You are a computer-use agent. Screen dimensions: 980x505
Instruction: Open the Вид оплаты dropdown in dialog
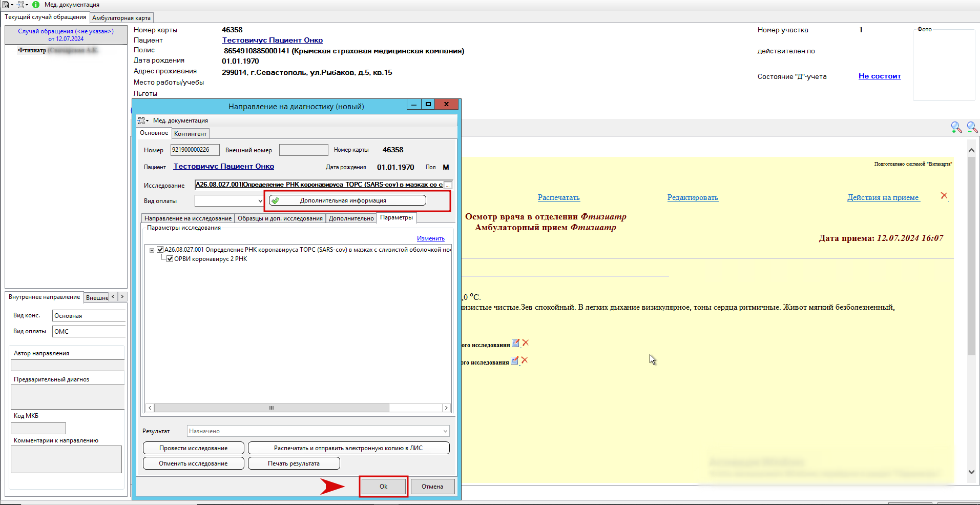click(x=260, y=201)
